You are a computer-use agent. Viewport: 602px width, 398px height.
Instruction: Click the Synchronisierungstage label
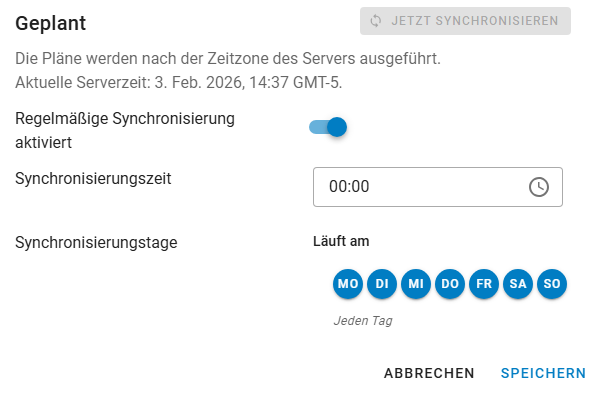[96, 243]
